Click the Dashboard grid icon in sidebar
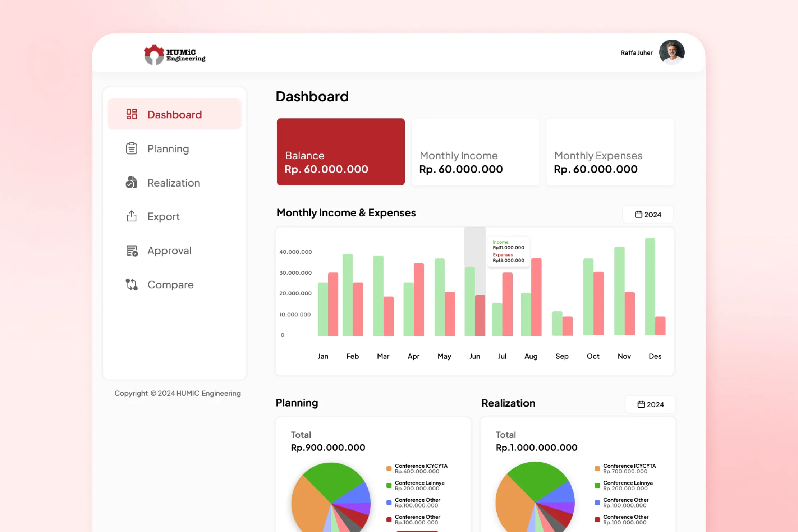The width and height of the screenshot is (798, 532). click(x=132, y=114)
